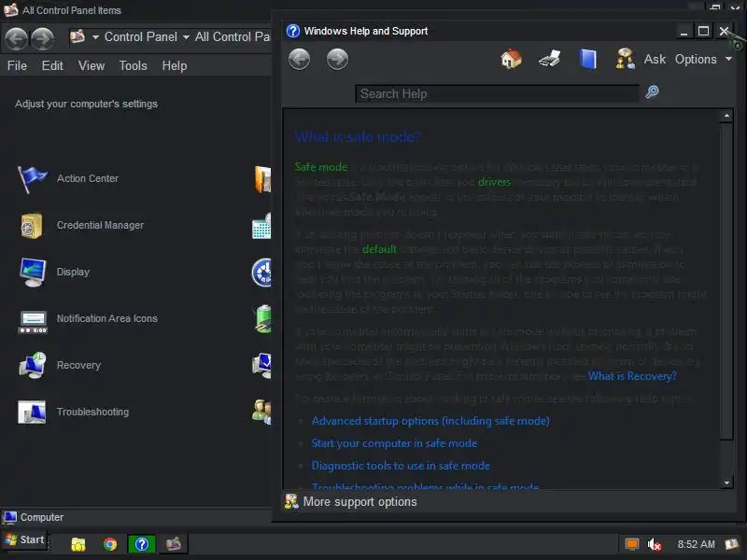Click the green Safe mode glossary term
The image size is (747, 560).
coord(321,167)
